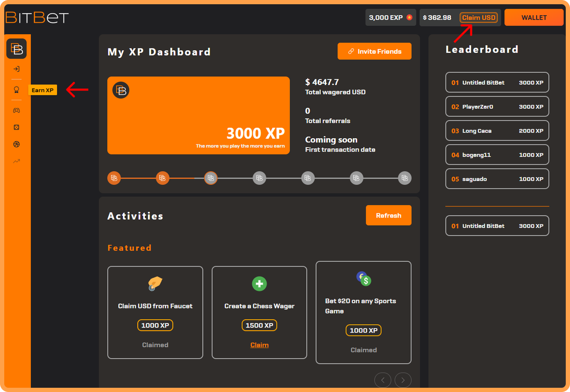Select the fourth XP progress milestone
This screenshot has height=392, width=570.
[x=259, y=178]
